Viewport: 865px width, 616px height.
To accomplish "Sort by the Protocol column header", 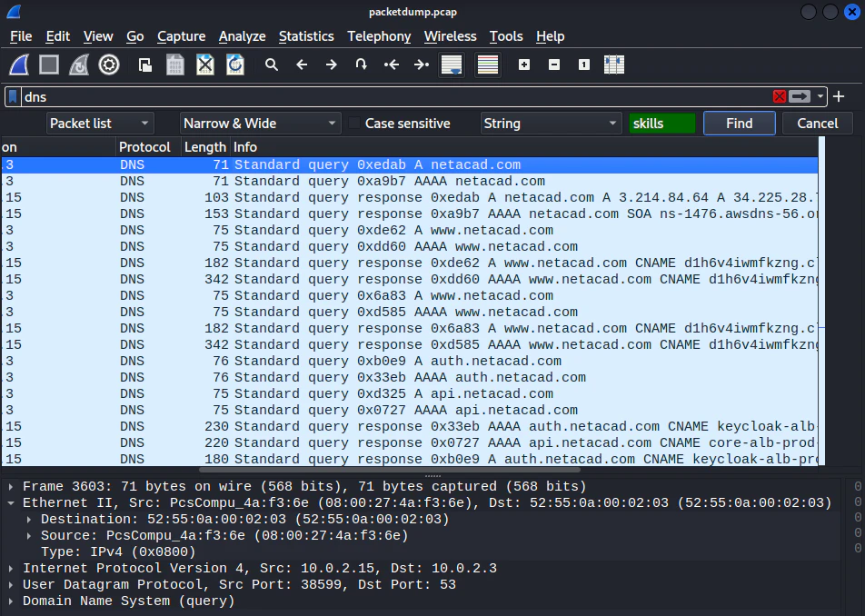I will coord(148,147).
